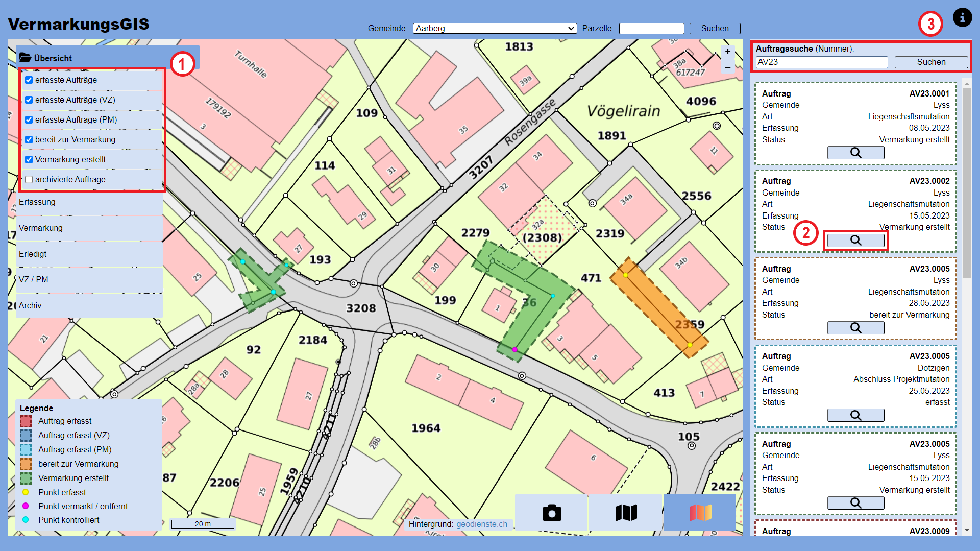Click the magnifier on Auftrag AV23.0002
This screenshot has width=980, height=551.
855,240
